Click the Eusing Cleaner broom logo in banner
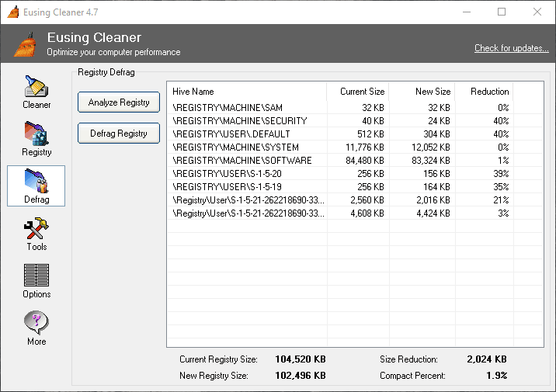The height and width of the screenshot is (392, 556). [x=26, y=44]
